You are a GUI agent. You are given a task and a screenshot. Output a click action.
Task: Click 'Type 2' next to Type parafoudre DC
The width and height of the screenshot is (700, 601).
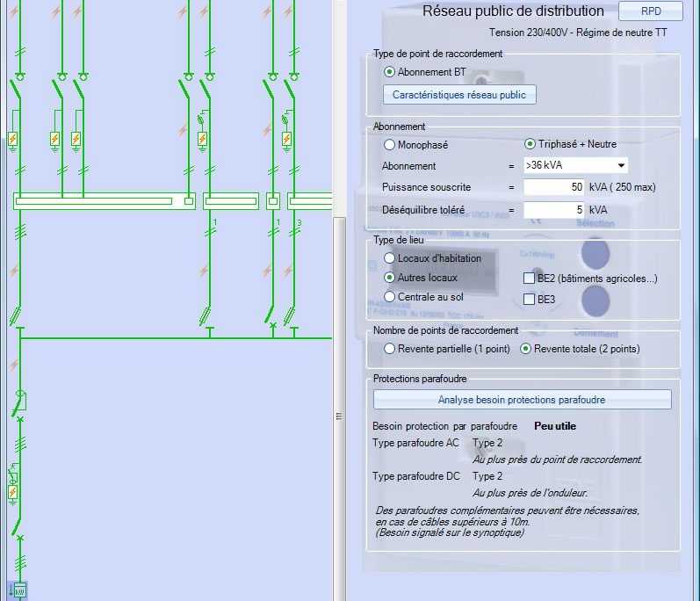pos(487,476)
